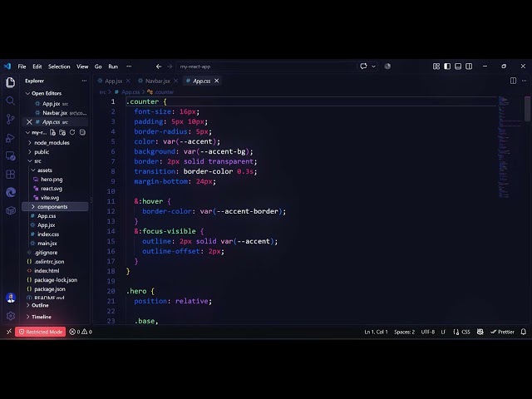The height and width of the screenshot is (399, 532).
Task: Refresh the Explorer file tree
Action: (72, 132)
